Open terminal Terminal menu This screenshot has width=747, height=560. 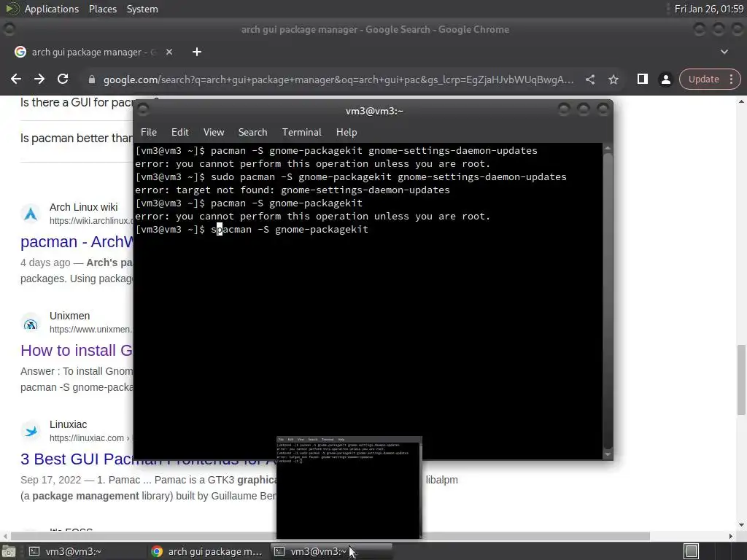pyautogui.click(x=301, y=132)
